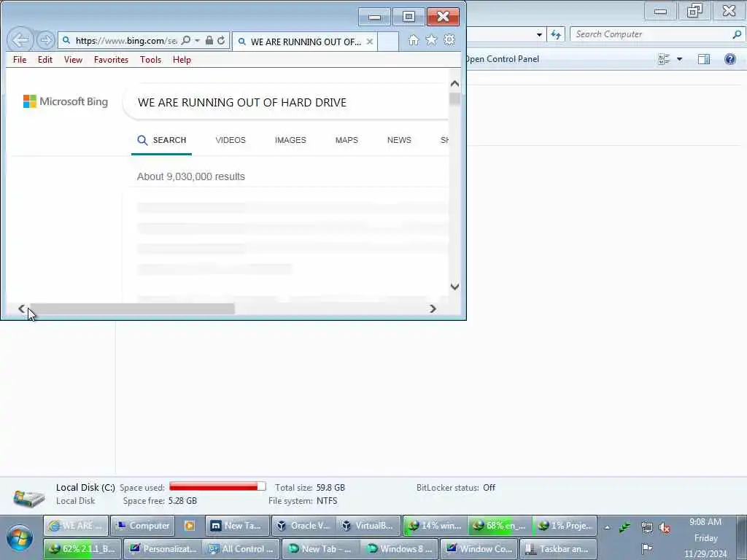Screen dimensions: 747x560
Task: Switch to the Computer taskbar button
Action: (x=142, y=526)
